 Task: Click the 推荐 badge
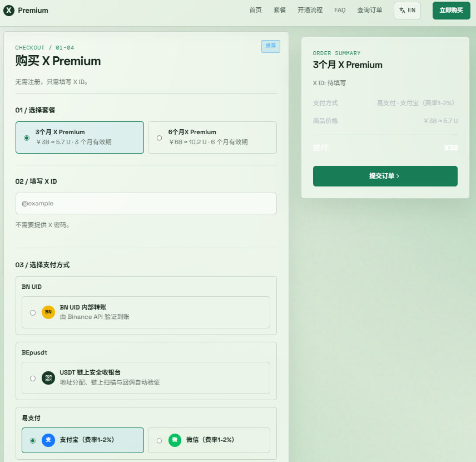click(270, 46)
